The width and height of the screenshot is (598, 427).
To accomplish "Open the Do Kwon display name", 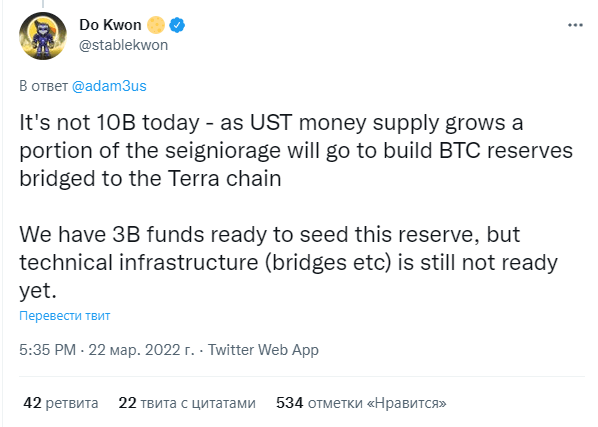I will coord(110,25).
